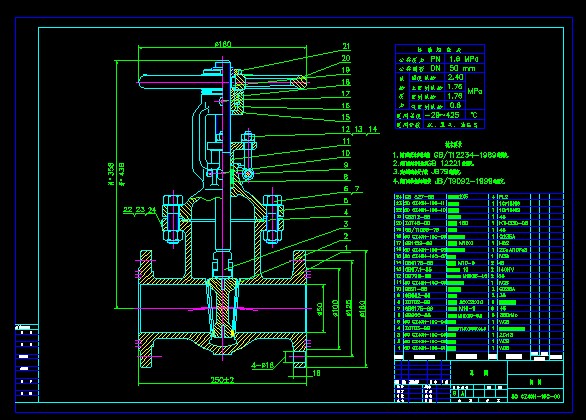Viewport: 586px width, 420px height.
Task: Click the 1.6 MPa pressure value
Action: pos(463,59)
